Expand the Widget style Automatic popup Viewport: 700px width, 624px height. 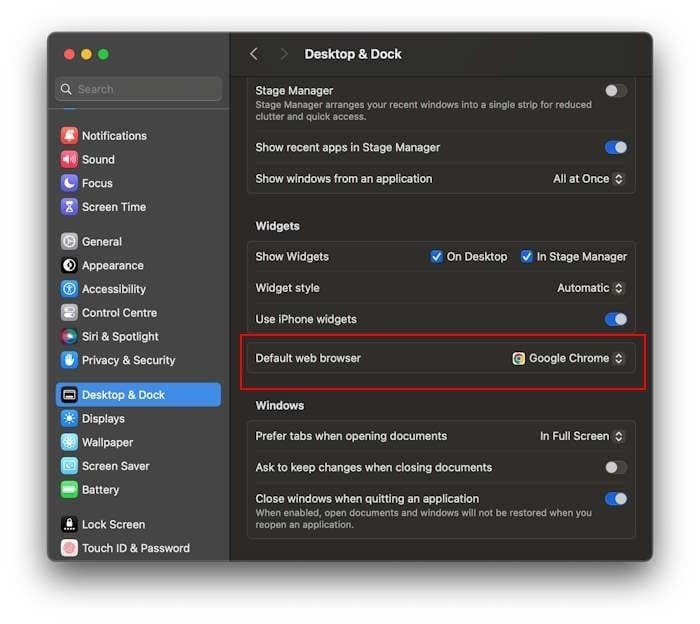(590, 288)
